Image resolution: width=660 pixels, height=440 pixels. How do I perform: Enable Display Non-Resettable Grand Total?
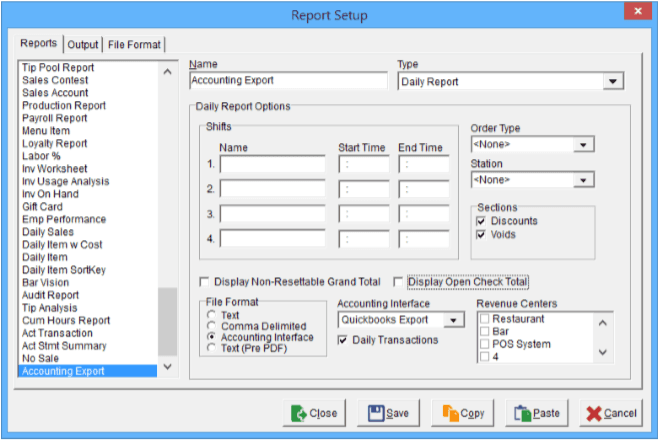coord(206,282)
